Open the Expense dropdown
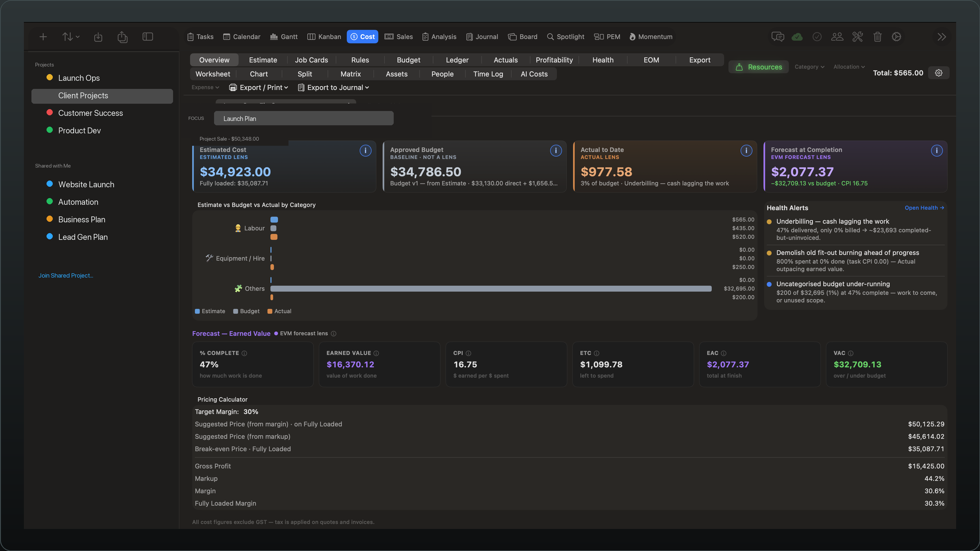 click(205, 88)
